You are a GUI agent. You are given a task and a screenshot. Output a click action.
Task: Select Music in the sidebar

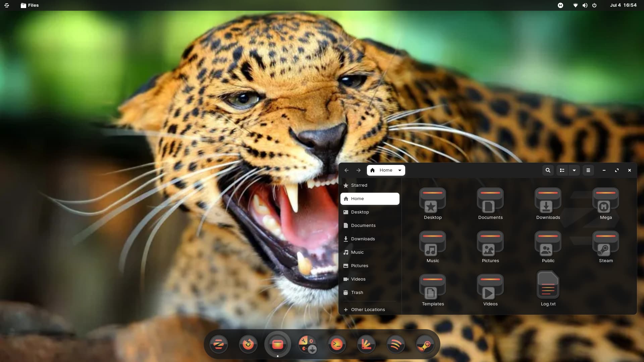pos(370,252)
